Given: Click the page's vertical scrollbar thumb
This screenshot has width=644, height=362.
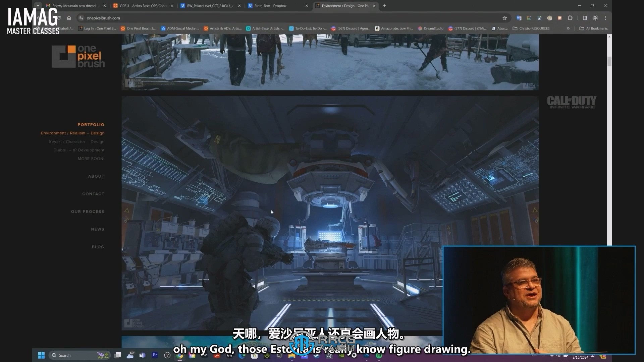Looking at the screenshot, I should (x=609, y=61).
